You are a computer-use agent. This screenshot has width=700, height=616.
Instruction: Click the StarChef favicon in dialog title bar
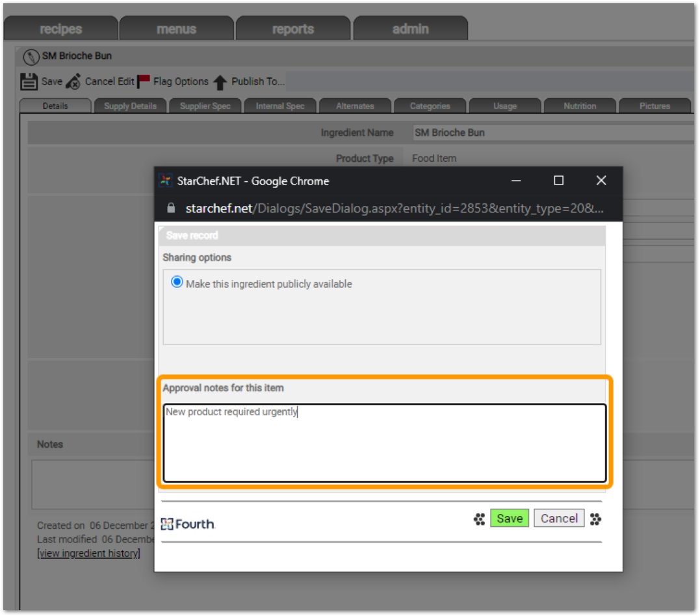click(166, 181)
